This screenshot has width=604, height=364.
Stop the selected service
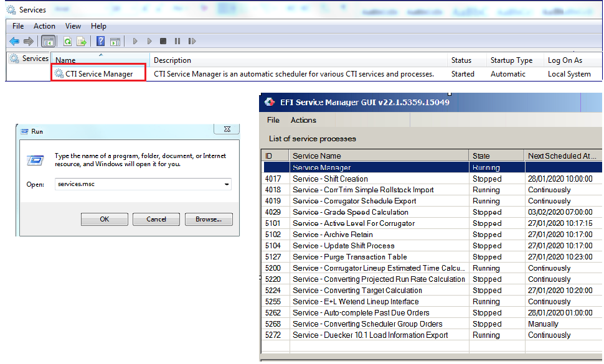(163, 41)
